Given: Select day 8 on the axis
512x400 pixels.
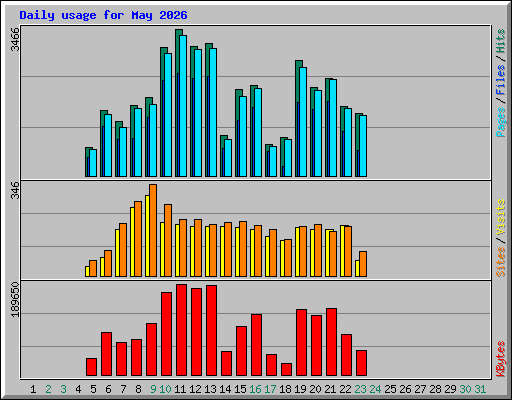Looking at the screenshot, I should coord(138,389).
